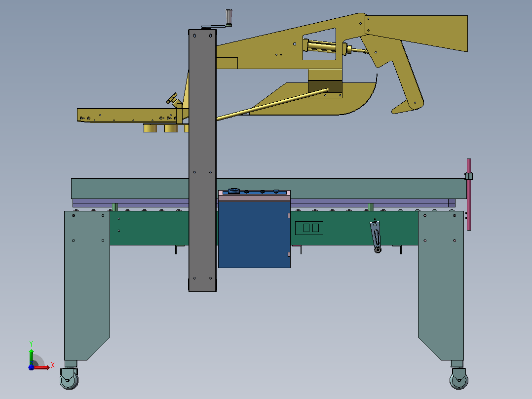The width and height of the screenshot is (532, 399).
Task: Select the slotted lever link on the green frame
Action: click(x=376, y=237)
